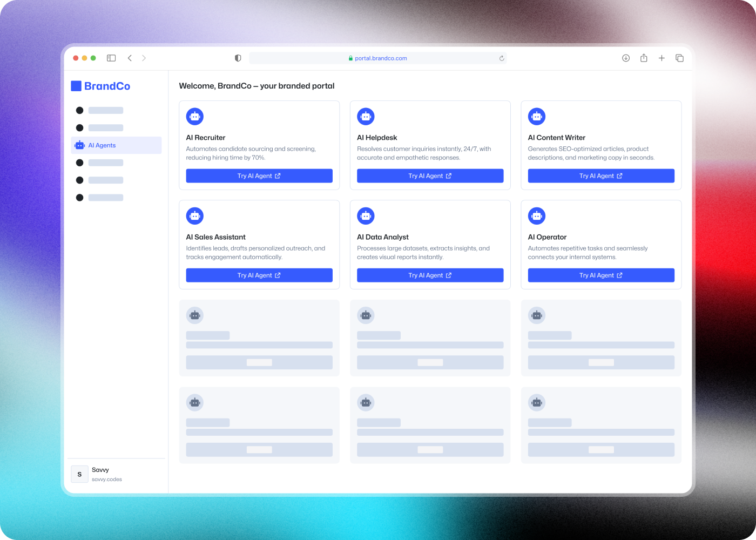756x540 pixels.
Task: Click the AI Sales Assistant robot icon
Action: click(x=195, y=215)
